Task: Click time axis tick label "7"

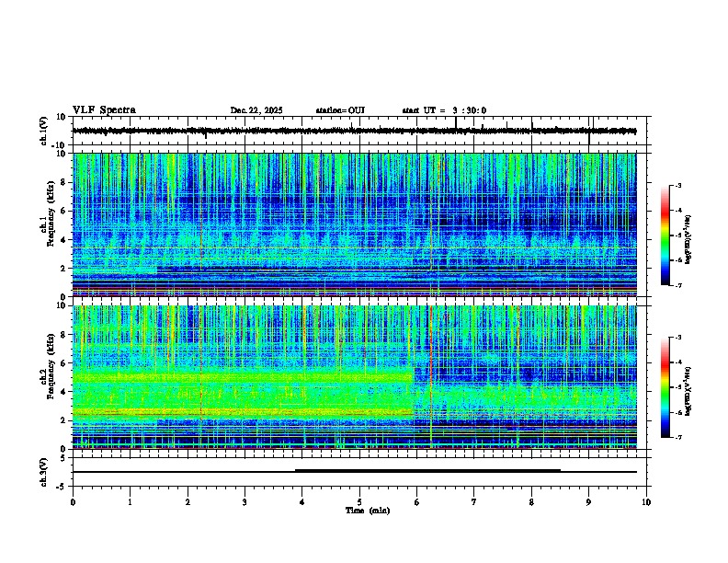Action: tap(474, 502)
